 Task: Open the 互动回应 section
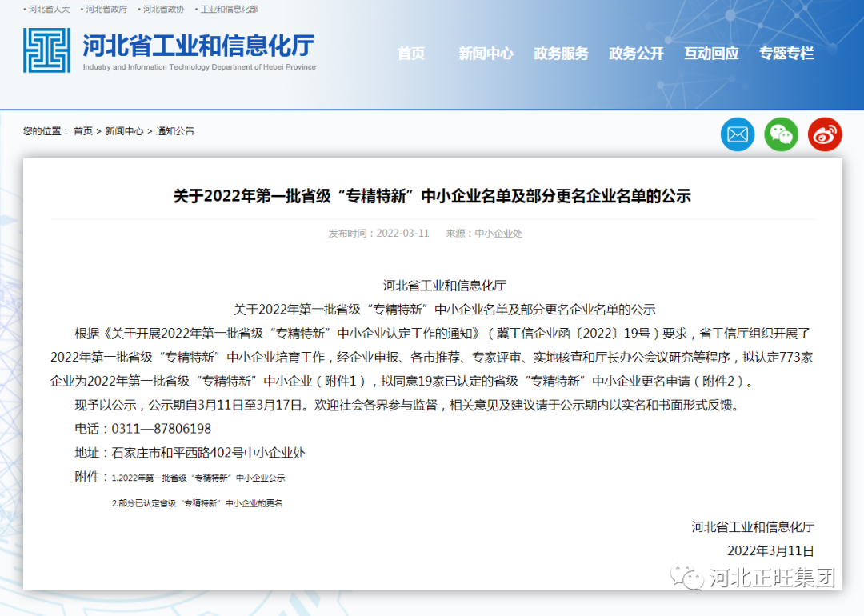click(711, 54)
